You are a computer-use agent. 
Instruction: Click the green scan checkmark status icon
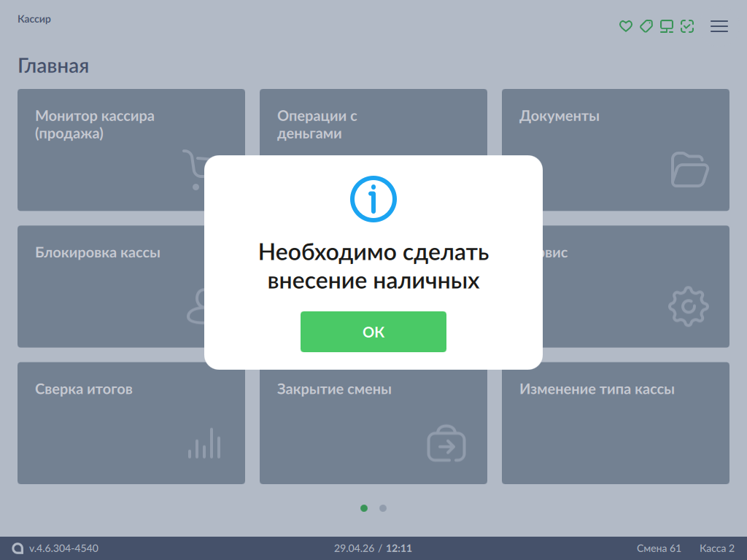tap(687, 26)
